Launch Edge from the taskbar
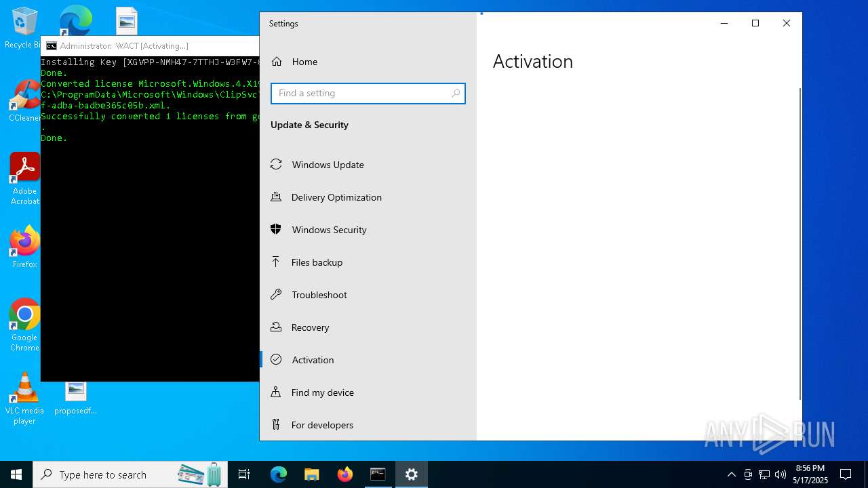 [279, 474]
